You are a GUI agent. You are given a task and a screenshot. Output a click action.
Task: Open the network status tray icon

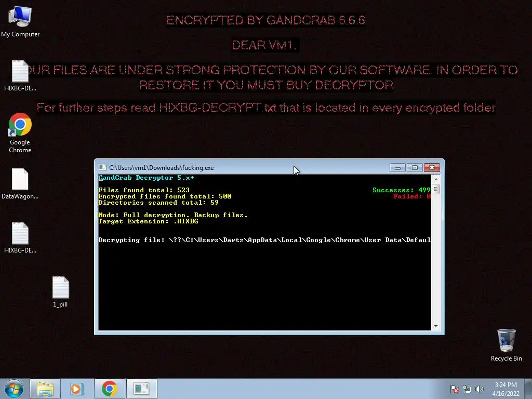467,389
